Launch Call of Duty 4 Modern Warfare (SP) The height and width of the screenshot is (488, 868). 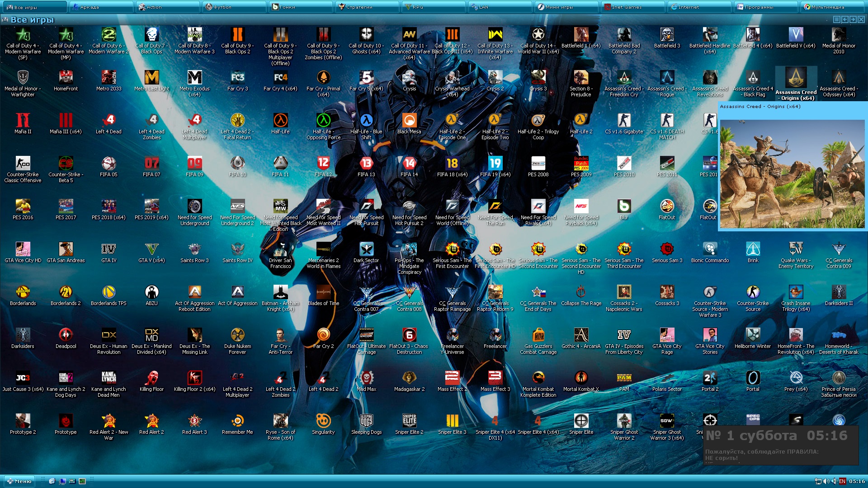point(23,43)
